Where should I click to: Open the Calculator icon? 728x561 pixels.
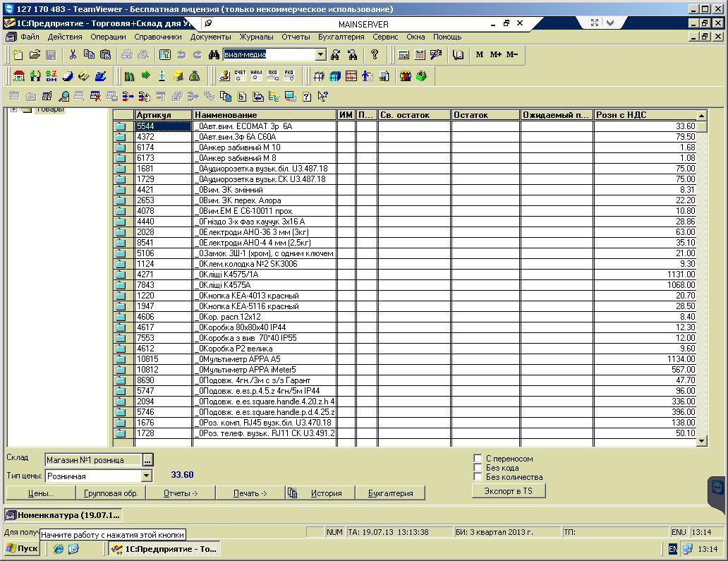tap(404, 55)
